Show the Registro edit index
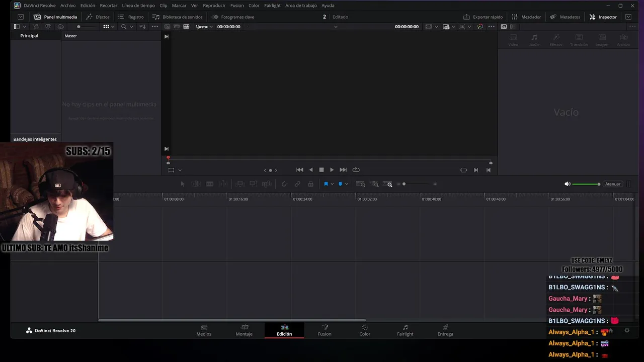Image resolution: width=644 pixels, height=362 pixels. (131, 17)
